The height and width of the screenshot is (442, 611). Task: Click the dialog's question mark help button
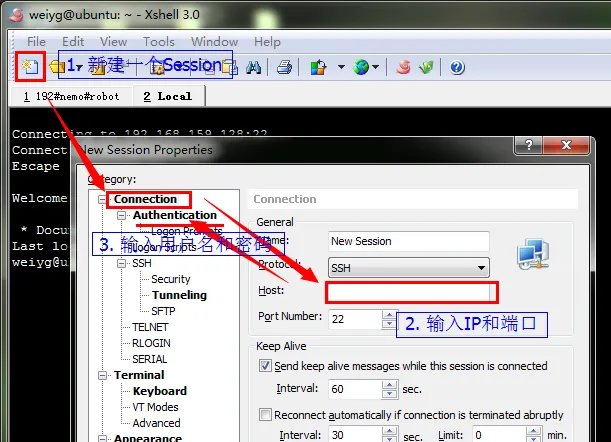coord(528,145)
